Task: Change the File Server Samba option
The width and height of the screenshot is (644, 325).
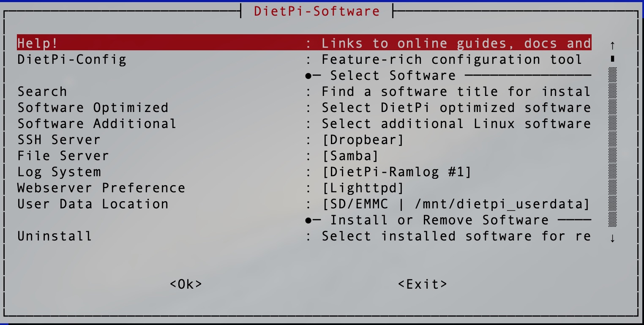Action: (304, 155)
